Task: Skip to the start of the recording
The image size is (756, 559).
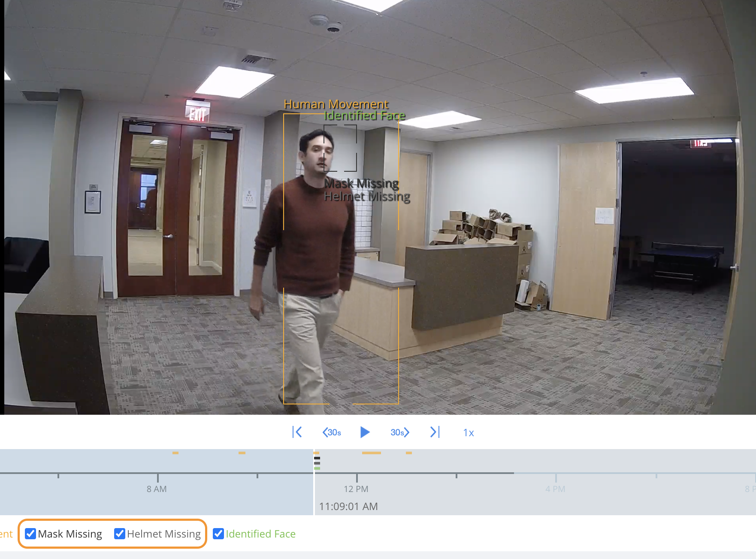Action: click(297, 432)
